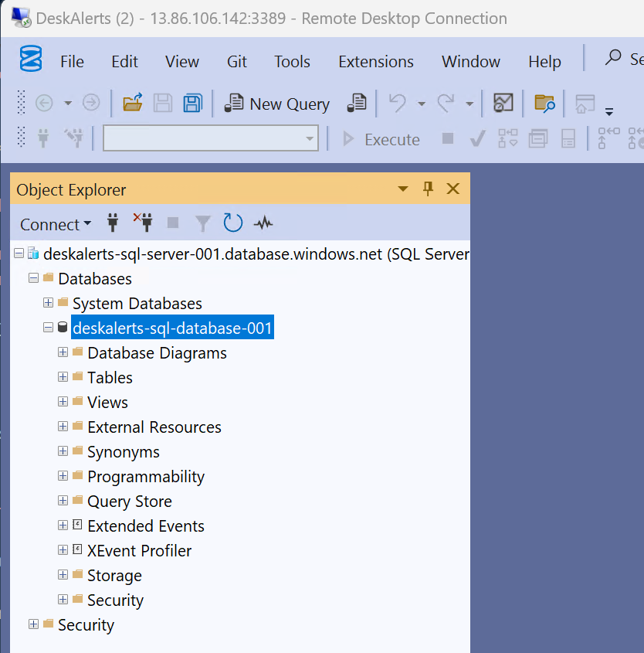Screen dimensions: 644x653
Task: Open the Extensions menu
Action: [x=375, y=61]
